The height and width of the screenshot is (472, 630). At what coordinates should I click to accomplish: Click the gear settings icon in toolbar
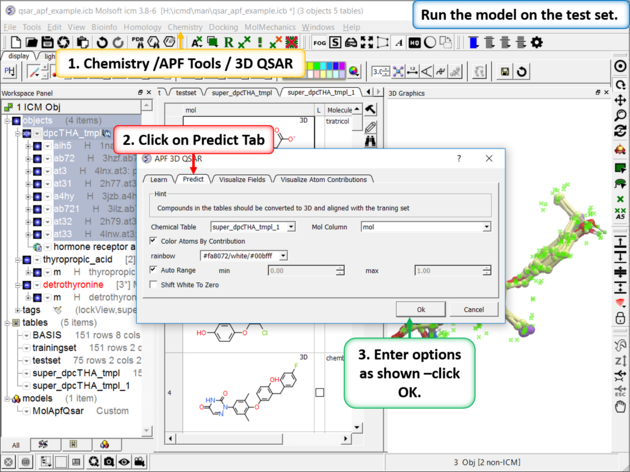click(537, 43)
